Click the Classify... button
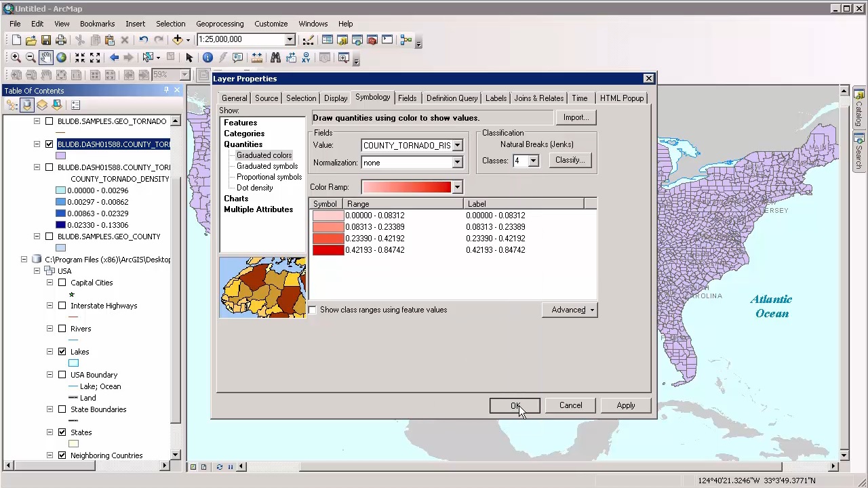868x488 pixels. click(570, 160)
